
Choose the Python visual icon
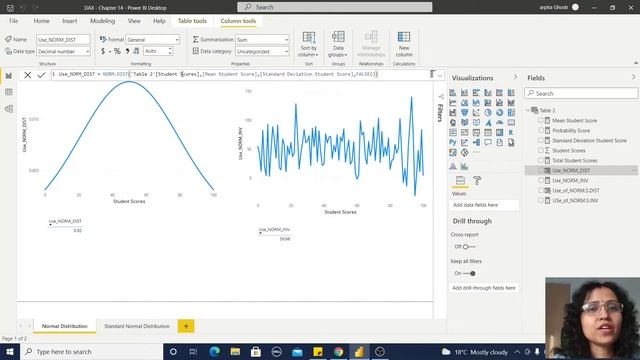coord(453,142)
